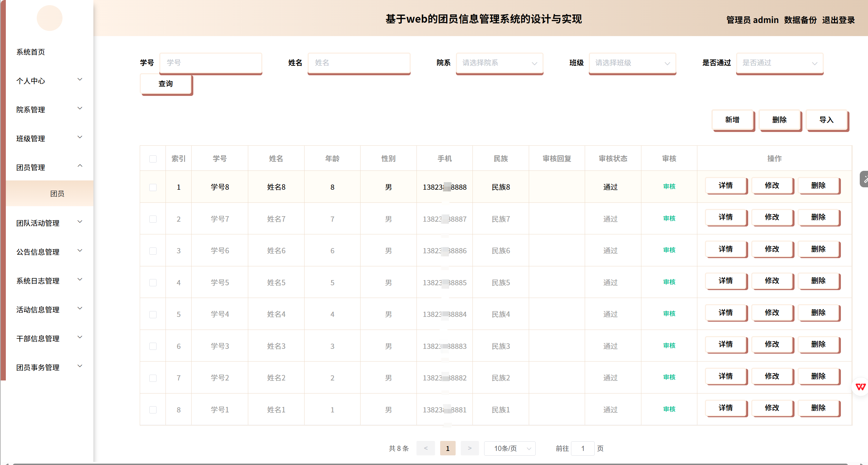Click the 查询 search button

166,84
